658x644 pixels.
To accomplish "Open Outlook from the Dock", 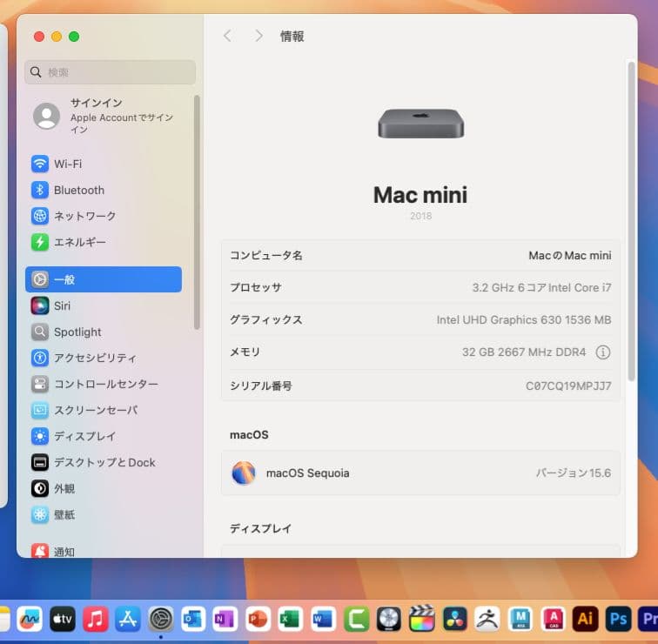I will [193, 619].
